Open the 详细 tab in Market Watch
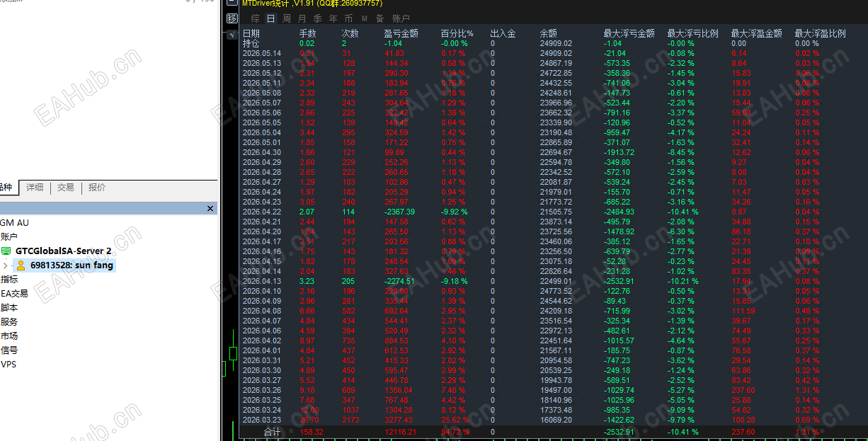Image resolution: width=868 pixels, height=441 pixels. click(x=35, y=188)
